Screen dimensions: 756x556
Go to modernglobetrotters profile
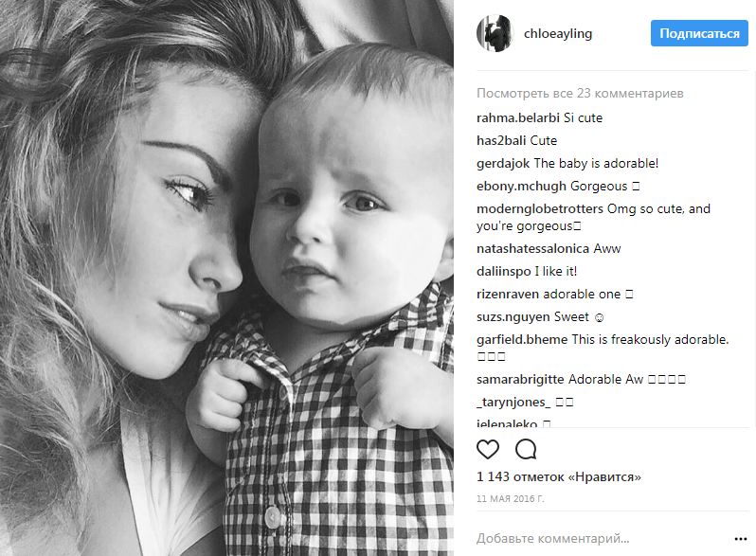[539, 208]
